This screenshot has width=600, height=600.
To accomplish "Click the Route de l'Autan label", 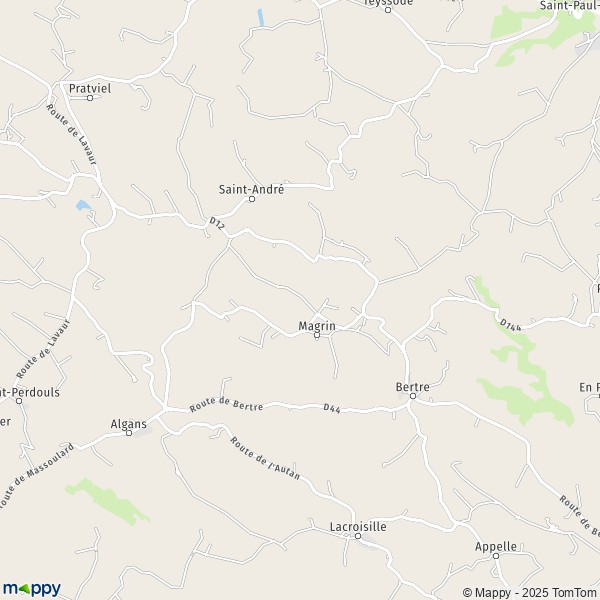I will (x=265, y=458).
